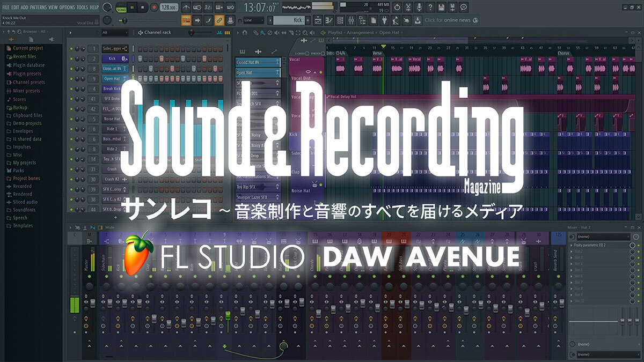644x362 pixels.
Task: Toggle the recording countdown icon
Action: (208, 8)
